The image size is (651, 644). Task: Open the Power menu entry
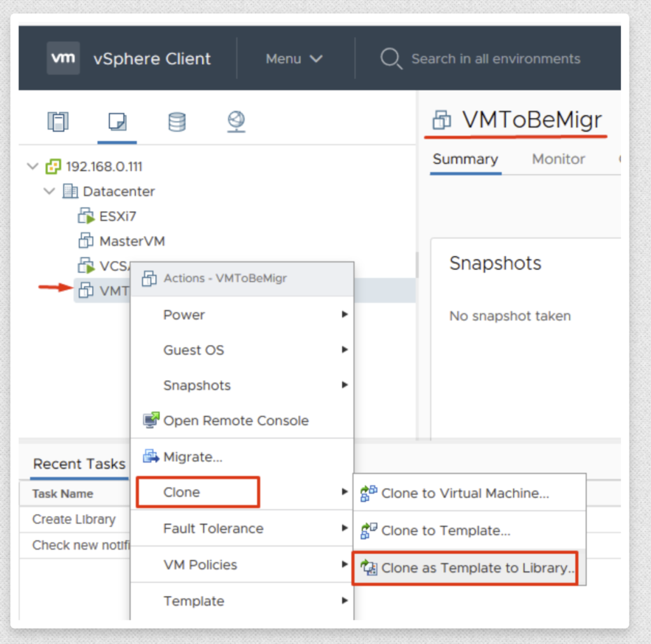pyautogui.click(x=242, y=314)
